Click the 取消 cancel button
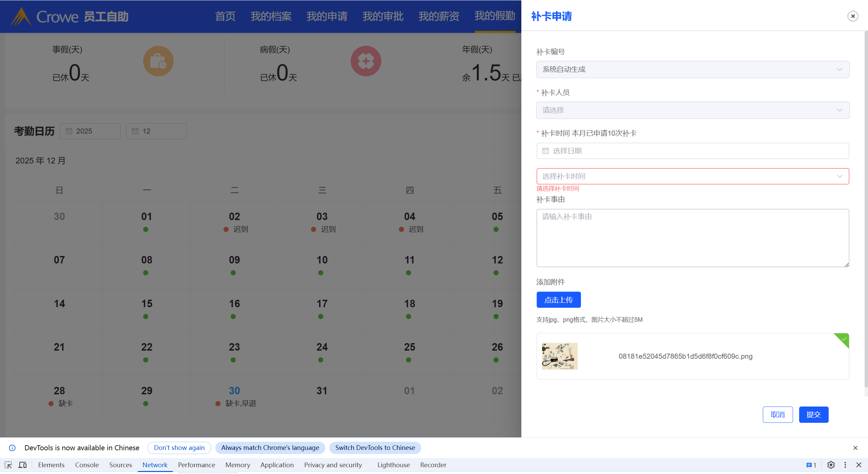The image size is (868, 474). coord(777,414)
